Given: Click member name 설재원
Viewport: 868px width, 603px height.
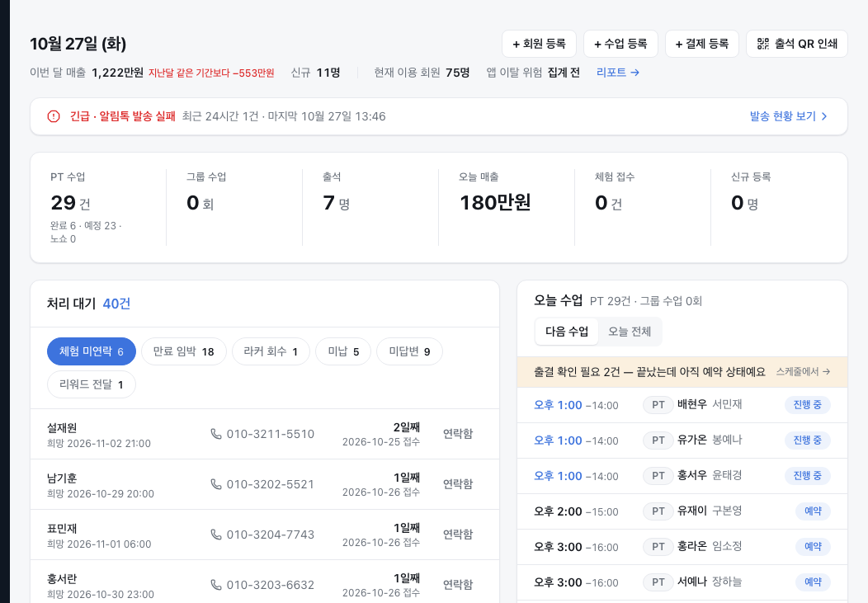Looking at the screenshot, I should pyautogui.click(x=62, y=427).
